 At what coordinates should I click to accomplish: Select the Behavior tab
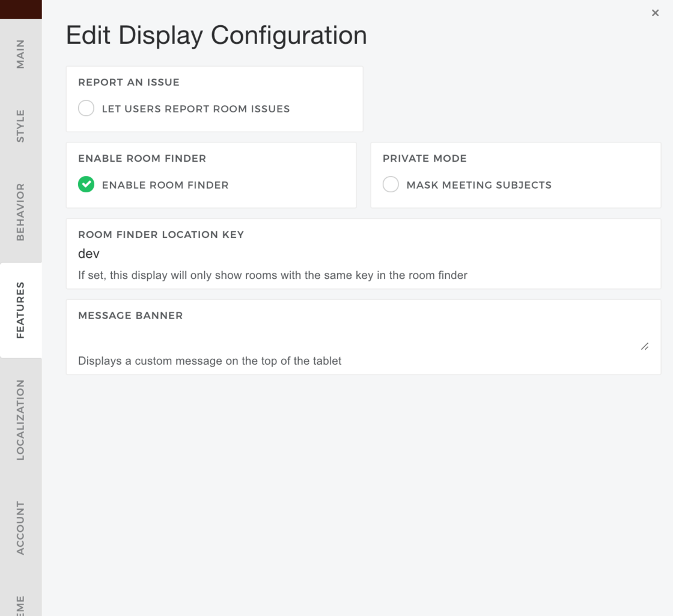click(x=20, y=210)
